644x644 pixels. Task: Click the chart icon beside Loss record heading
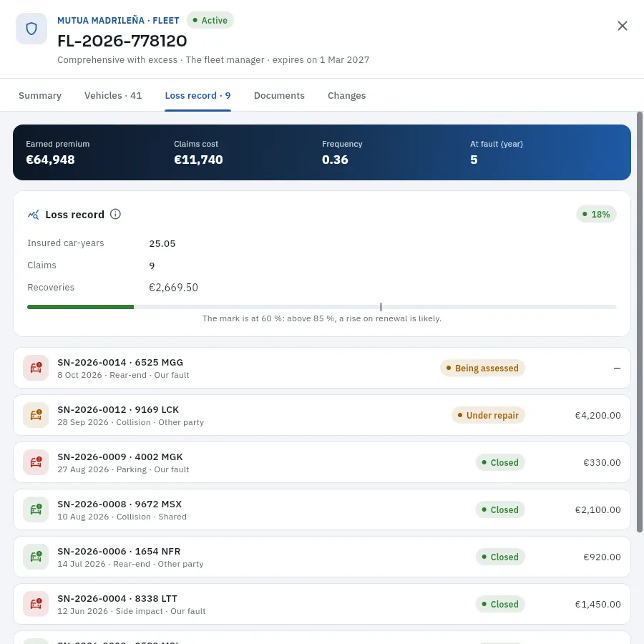point(33,215)
